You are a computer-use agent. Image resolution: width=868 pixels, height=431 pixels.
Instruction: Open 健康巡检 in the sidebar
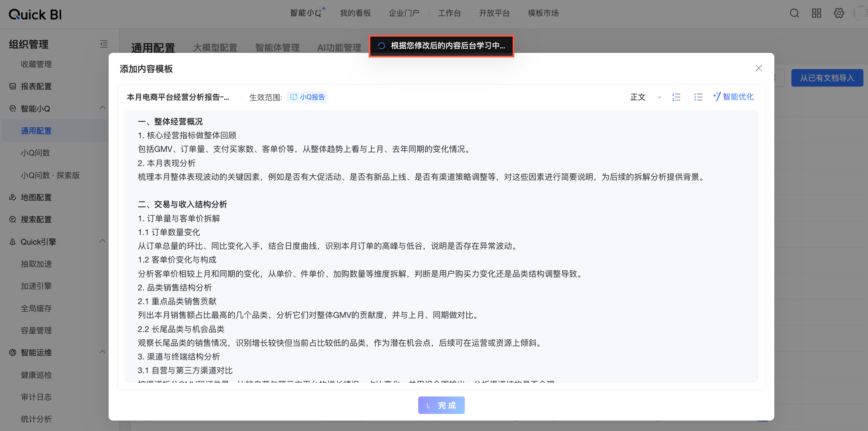(x=36, y=375)
